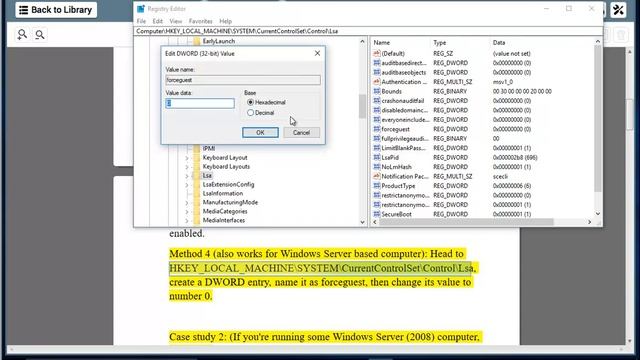
Task: Select the MediaCategories folder icon
Action: click(x=197, y=212)
